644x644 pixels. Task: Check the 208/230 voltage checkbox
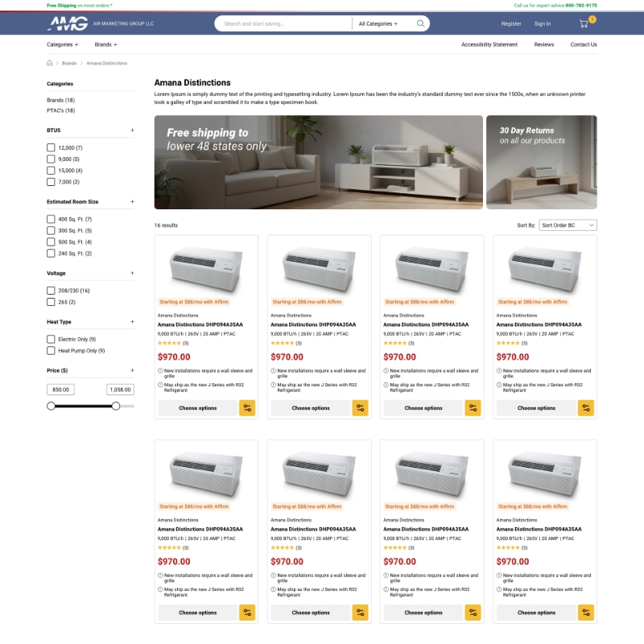(x=51, y=291)
